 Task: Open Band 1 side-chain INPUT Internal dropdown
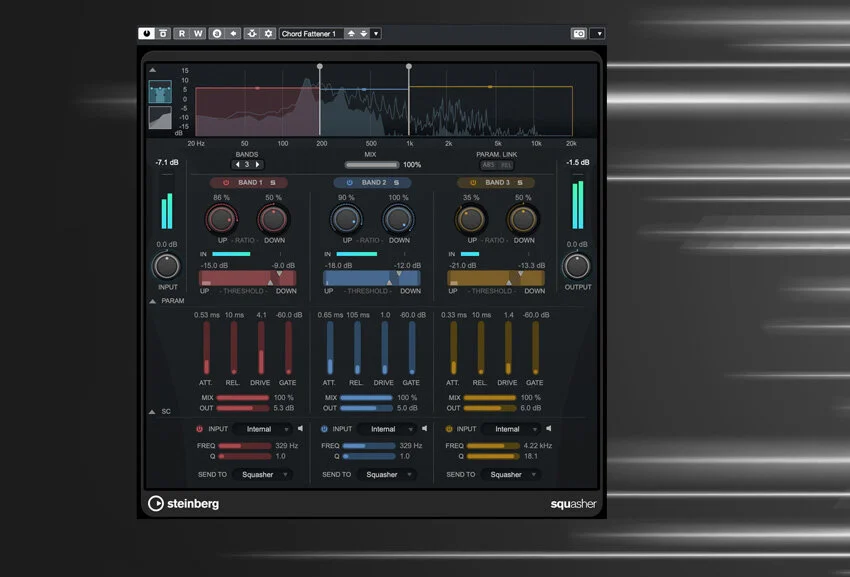click(262, 429)
